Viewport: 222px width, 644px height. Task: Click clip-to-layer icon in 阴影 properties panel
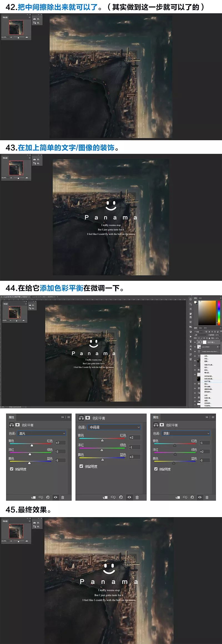pos(178,497)
